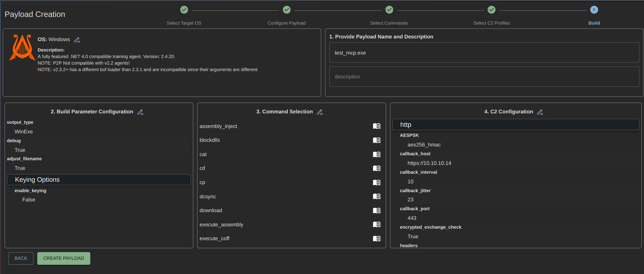Screen dimensions: 644x274
Task: Click the Select Target OS step label
Action: click(x=184, y=23)
